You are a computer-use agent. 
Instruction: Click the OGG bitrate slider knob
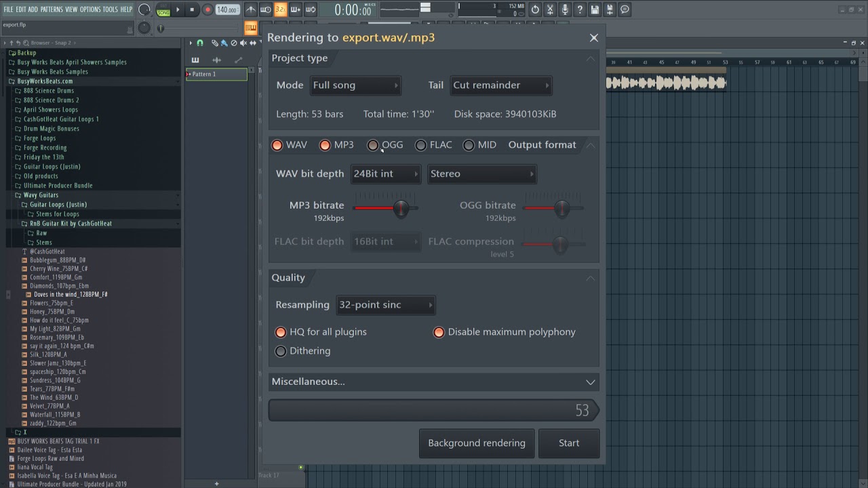(x=562, y=208)
